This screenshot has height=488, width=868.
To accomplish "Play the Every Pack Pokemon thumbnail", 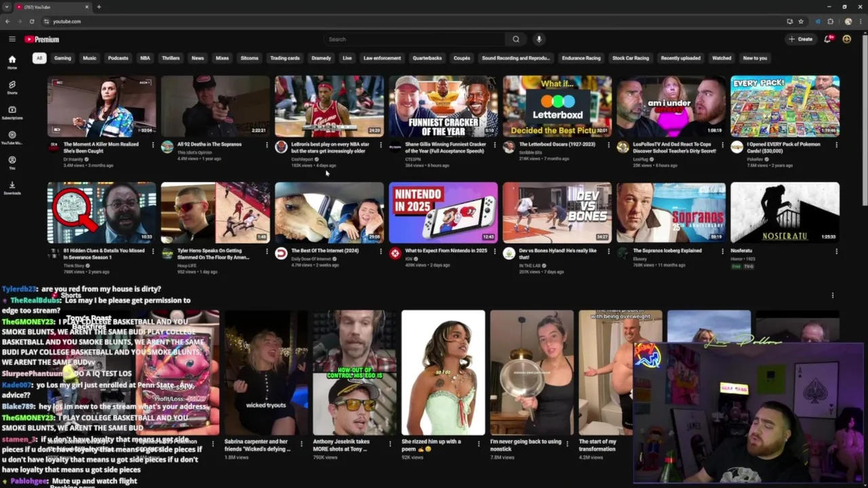I will coord(785,106).
